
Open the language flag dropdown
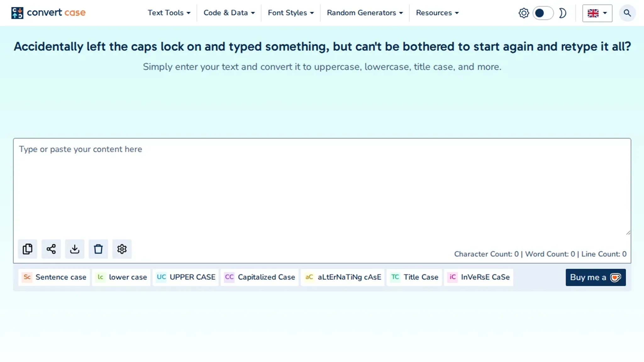[597, 13]
